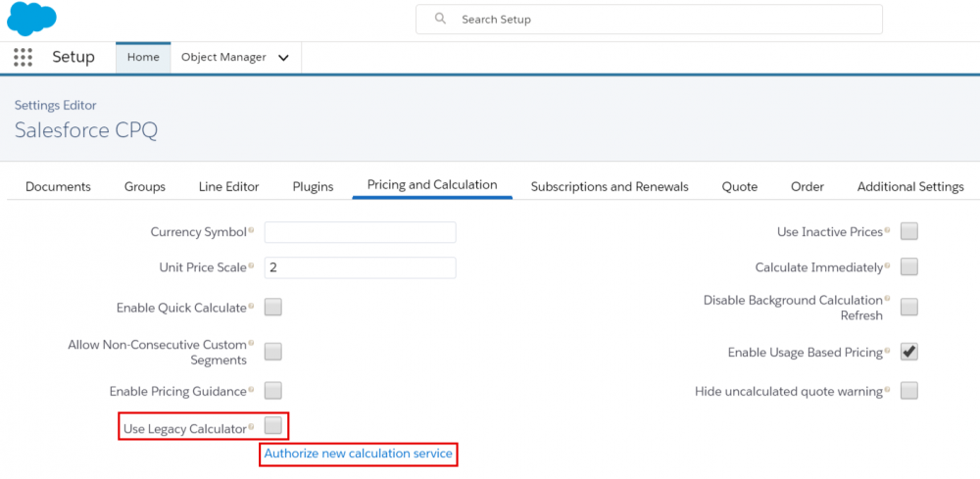
Task: Open the App Launcher dots icon
Action: 24,58
